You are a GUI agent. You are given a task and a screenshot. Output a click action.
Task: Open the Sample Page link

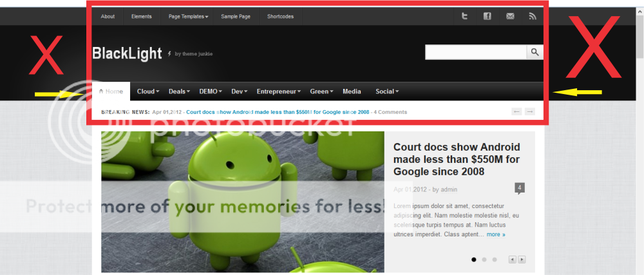pyautogui.click(x=236, y=16)
